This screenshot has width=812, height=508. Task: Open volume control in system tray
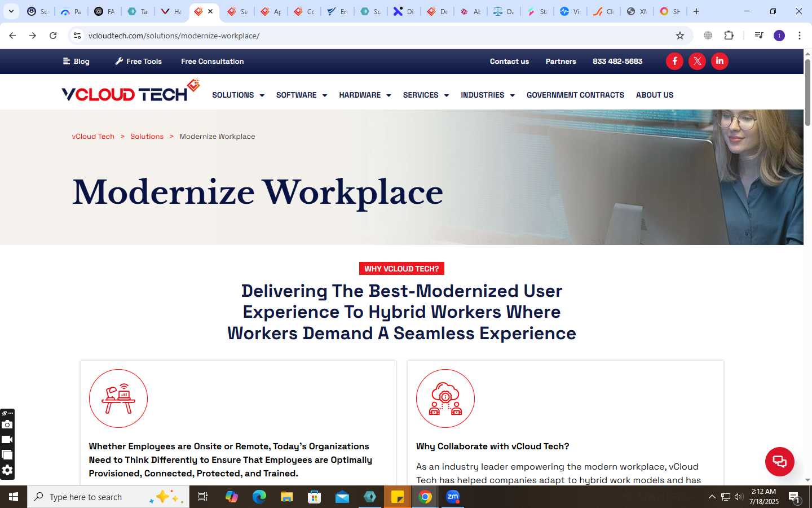[x=738, y=497]
